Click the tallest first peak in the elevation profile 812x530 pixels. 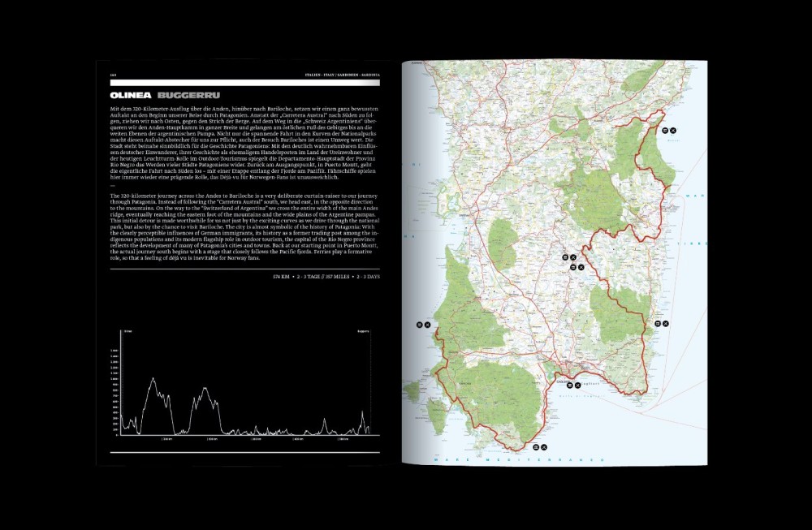pos(153,379)
